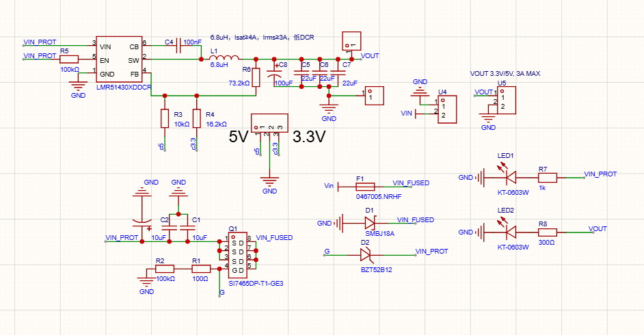Click the '6.8uH' value under L1
This screenshot has height=335, width=644.
click(219, 65)
